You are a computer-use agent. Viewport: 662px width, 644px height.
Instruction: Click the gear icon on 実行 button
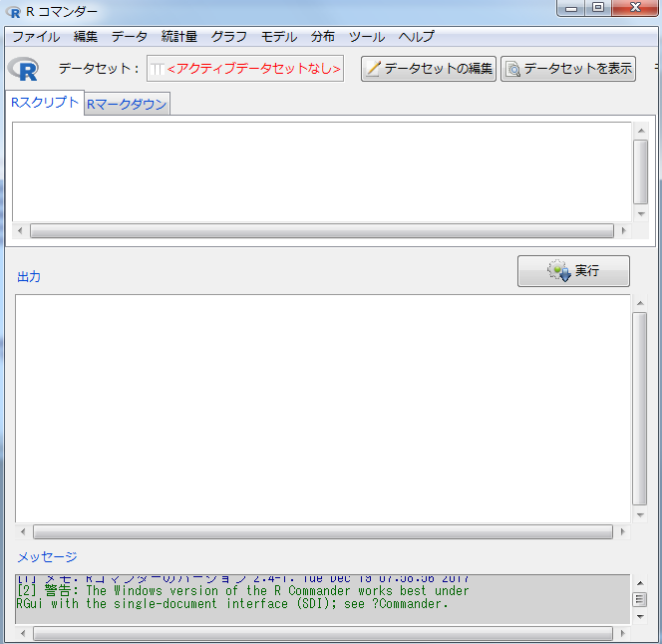point(559,271)
